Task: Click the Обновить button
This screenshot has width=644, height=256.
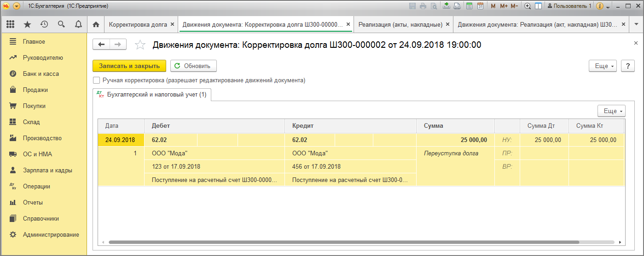Action: 193,66
